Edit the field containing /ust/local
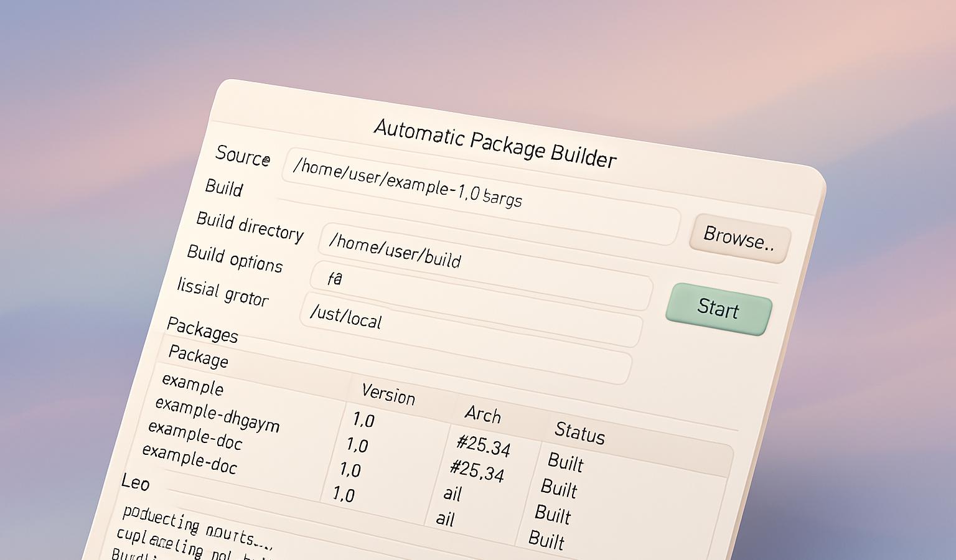This screenshot has height=560, width=956. (466, 338)
